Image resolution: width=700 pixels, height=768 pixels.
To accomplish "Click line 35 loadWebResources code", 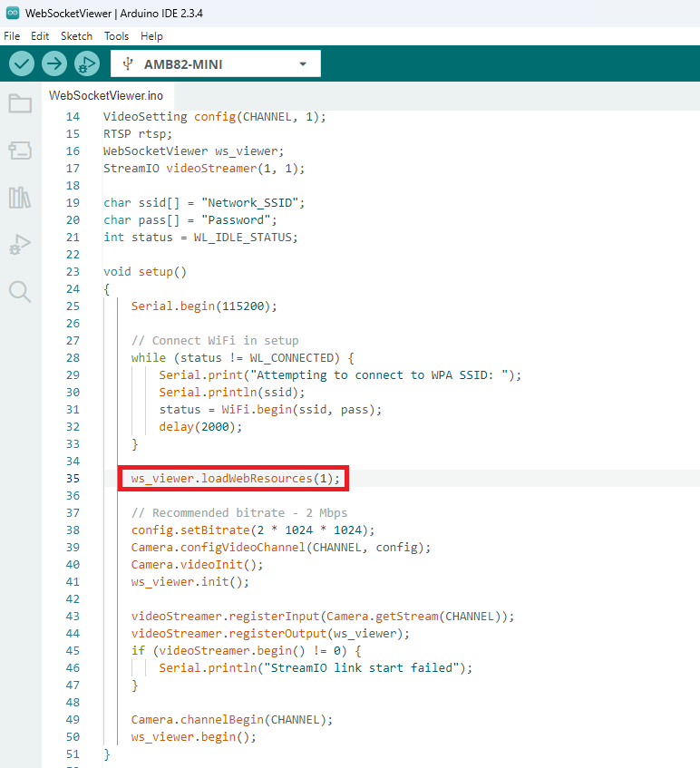I will coord(235,478).
